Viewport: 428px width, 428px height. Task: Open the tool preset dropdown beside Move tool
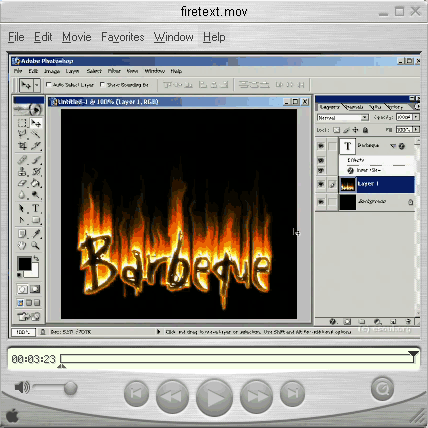tap(37, 85)
